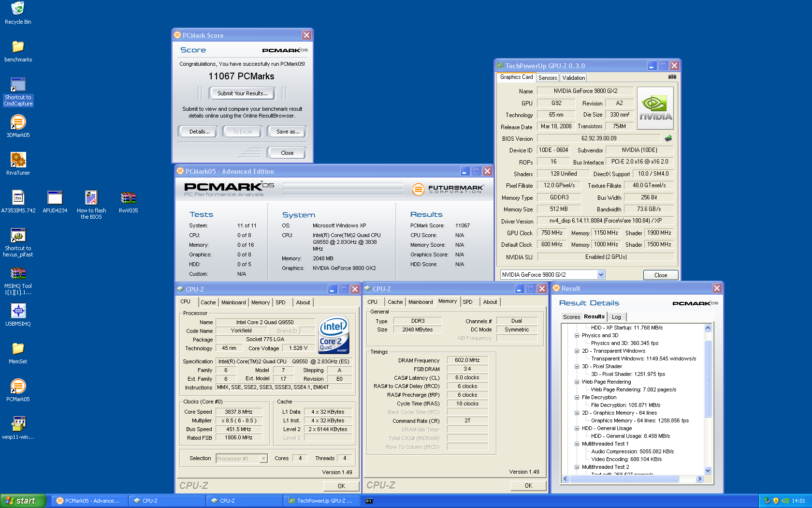This screenshot has width=812, height=508.
Task: Collapse the 2D - Graphics Memory node
Action: point(577,413)
